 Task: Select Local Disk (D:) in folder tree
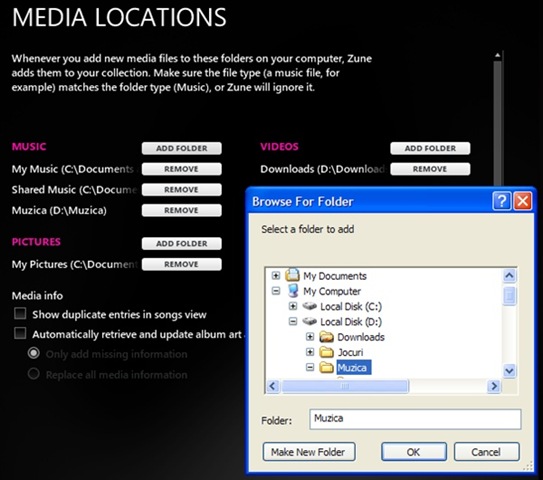(351, 321)
